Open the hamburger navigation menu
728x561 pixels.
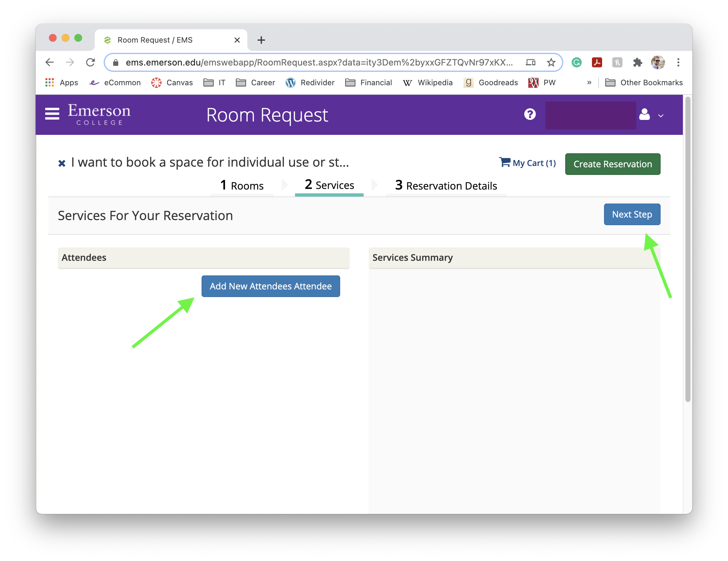52,114
